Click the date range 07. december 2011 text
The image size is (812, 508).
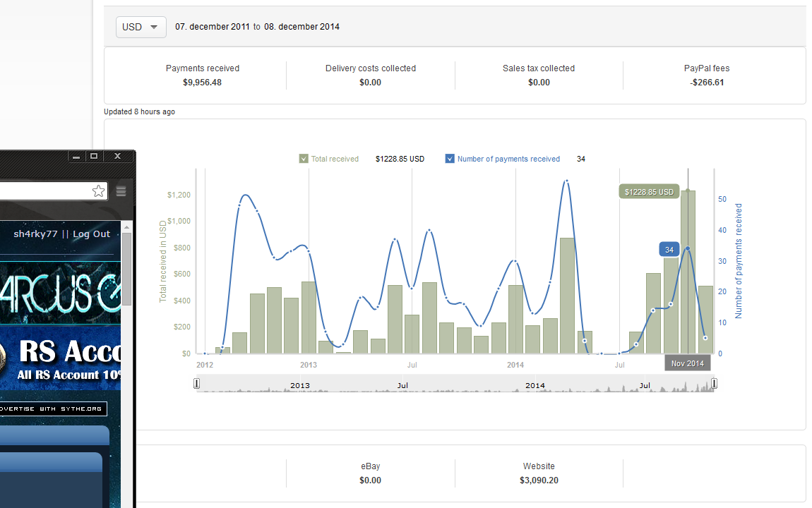(213, 27)
